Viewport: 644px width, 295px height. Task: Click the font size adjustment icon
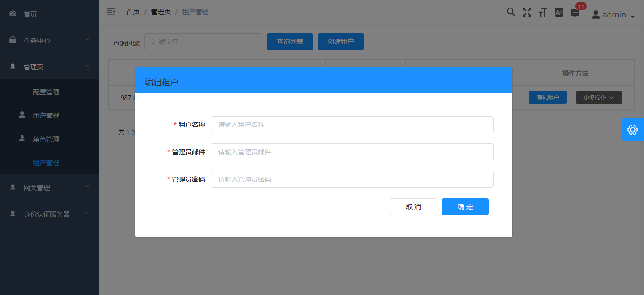coord(543,12)
